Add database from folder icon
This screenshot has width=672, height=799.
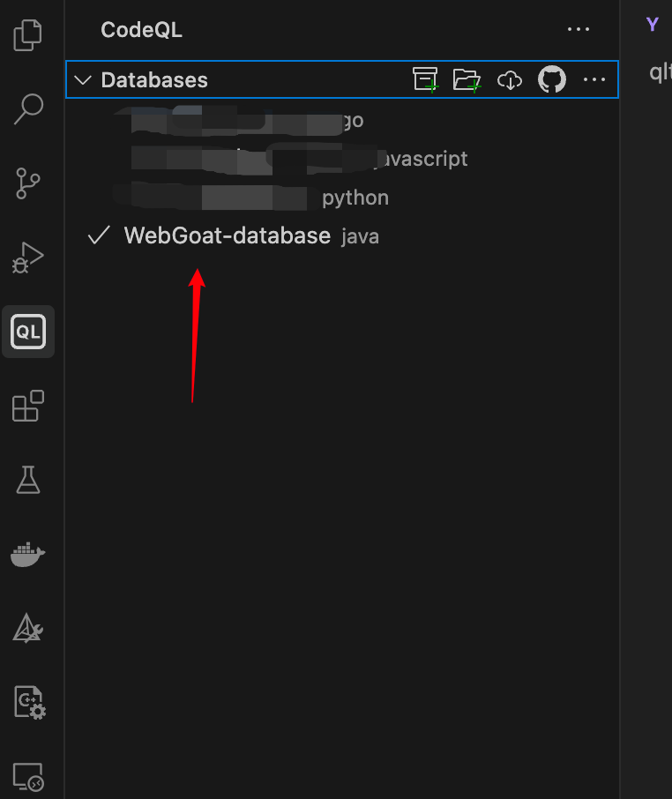tap(467, 80)
